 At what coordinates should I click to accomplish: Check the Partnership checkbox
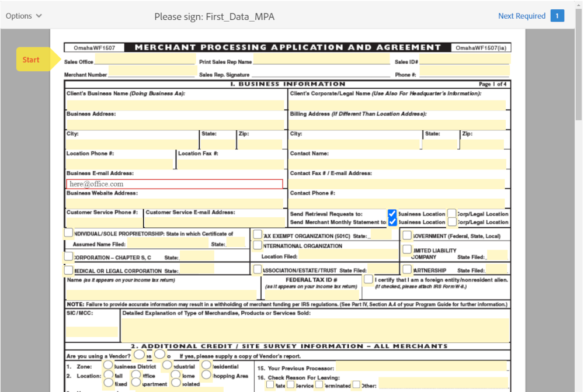click(x=407, y=269)
